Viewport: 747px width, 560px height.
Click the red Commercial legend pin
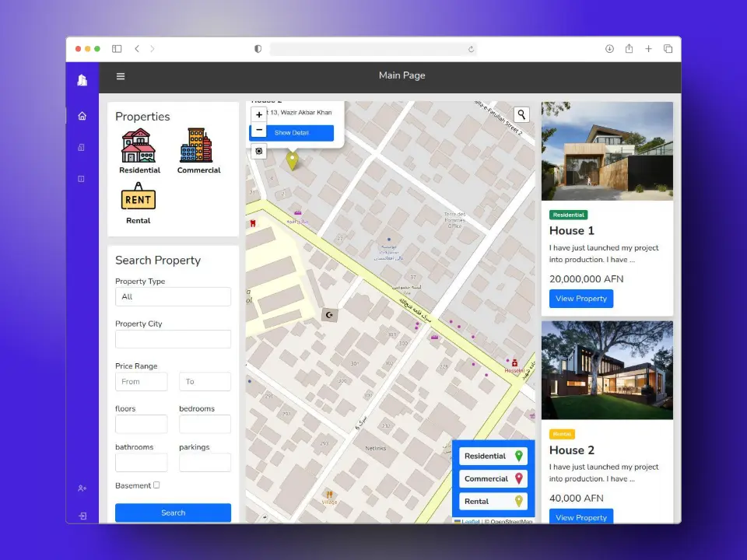click(519, 478)
